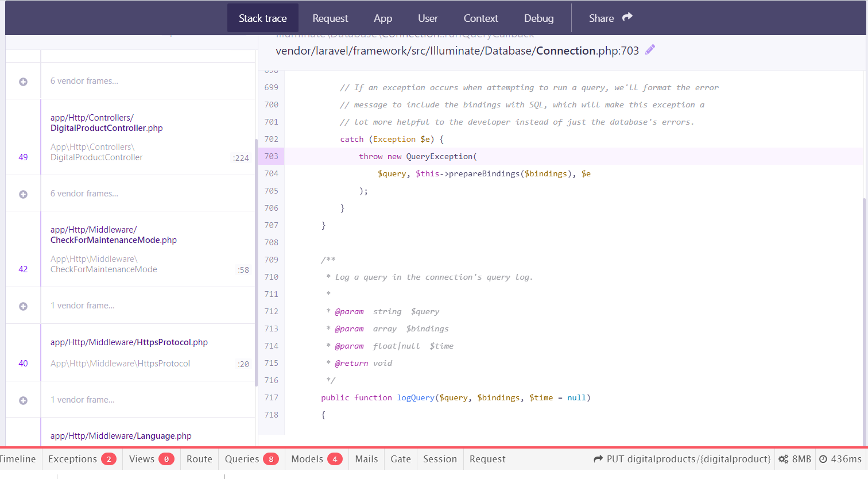Expand 1 vendor frame below HttpsProtocol

point(23,400)
